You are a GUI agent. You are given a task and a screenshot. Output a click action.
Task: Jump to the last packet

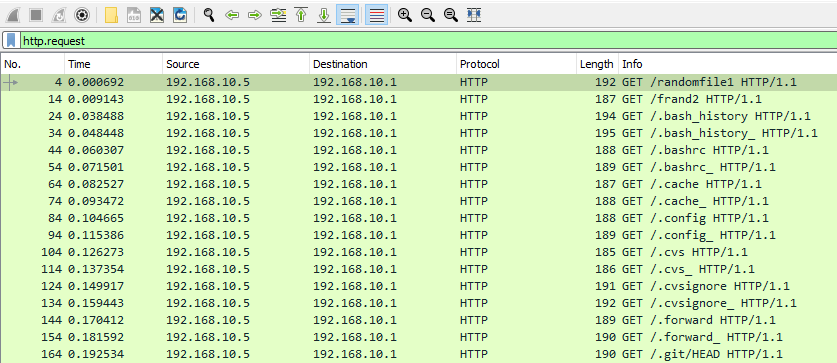(324, 15)
